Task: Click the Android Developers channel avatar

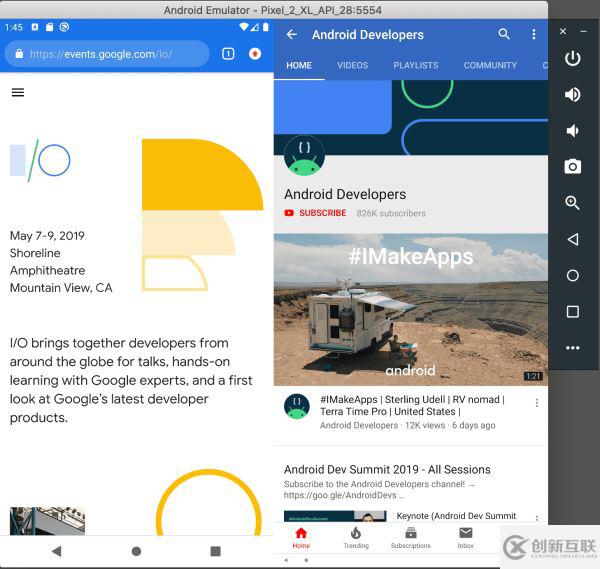Action: [304, 156]
